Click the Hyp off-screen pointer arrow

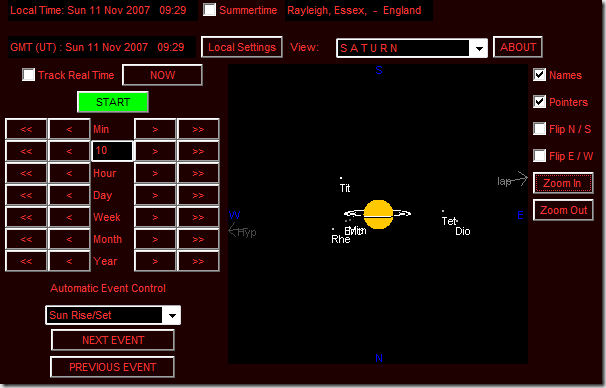(233, 231)
